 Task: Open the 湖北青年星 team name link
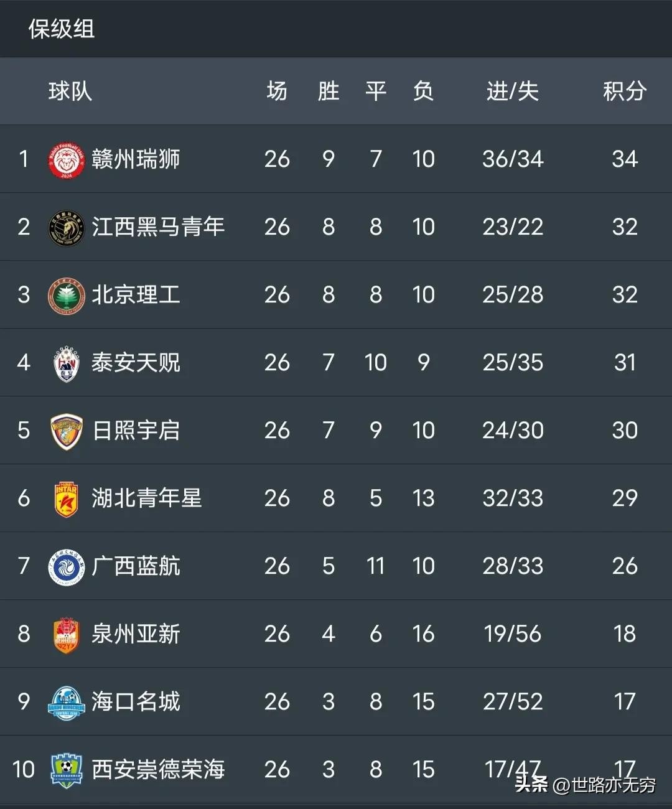click(147, 498)
